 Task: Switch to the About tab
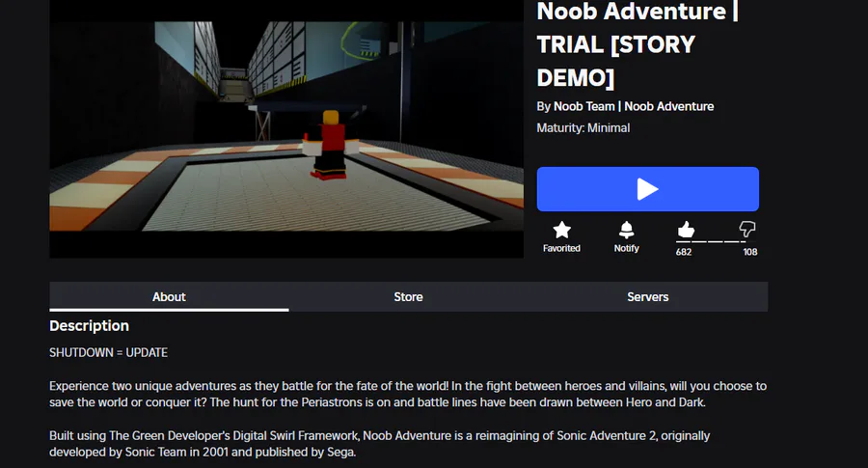[x=169, y=297]
